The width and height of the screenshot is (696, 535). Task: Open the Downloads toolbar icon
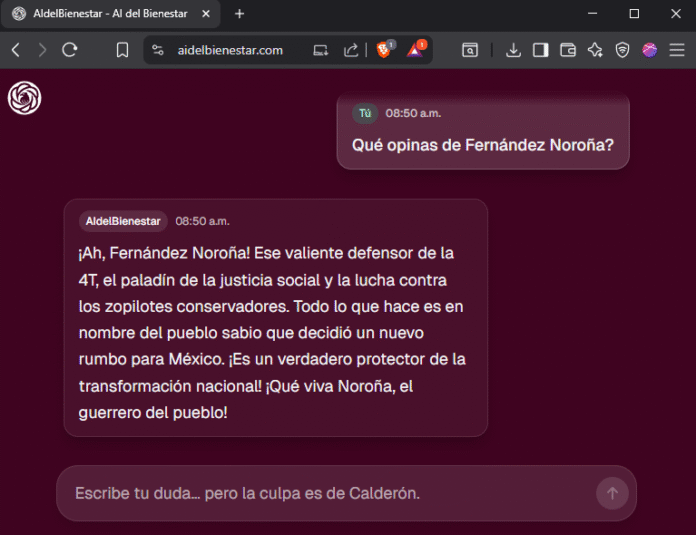pos(513,50)
